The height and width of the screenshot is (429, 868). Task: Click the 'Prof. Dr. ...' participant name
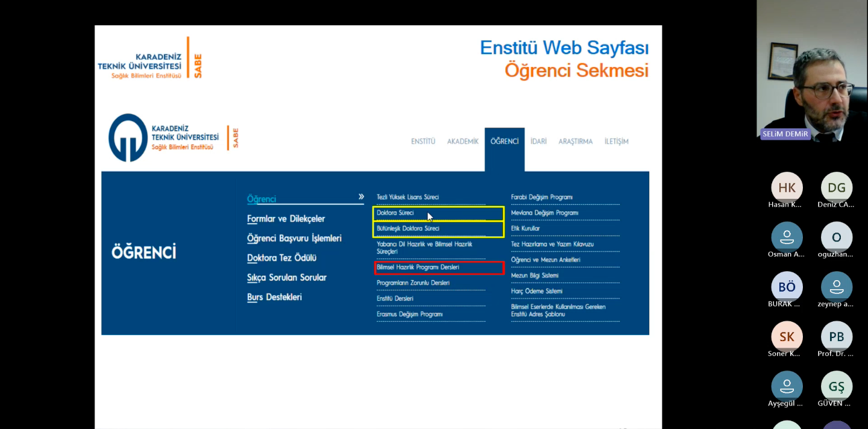point(835,354)
